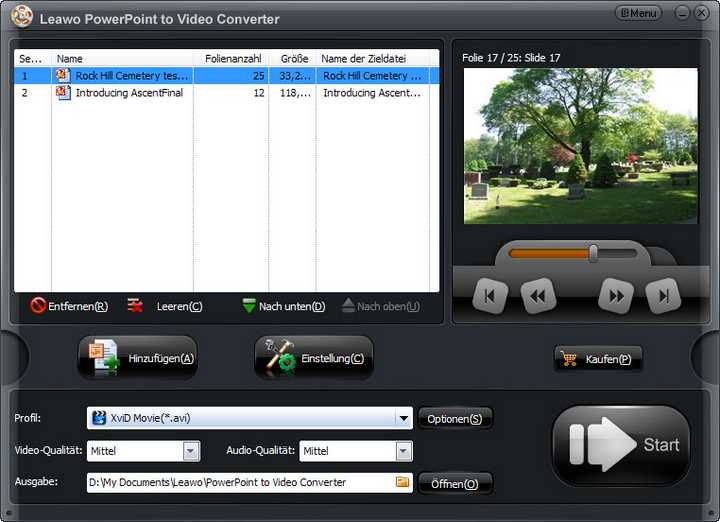
Task: Click the 'Folienanzahl' column header
Action: tap(231, 58)
